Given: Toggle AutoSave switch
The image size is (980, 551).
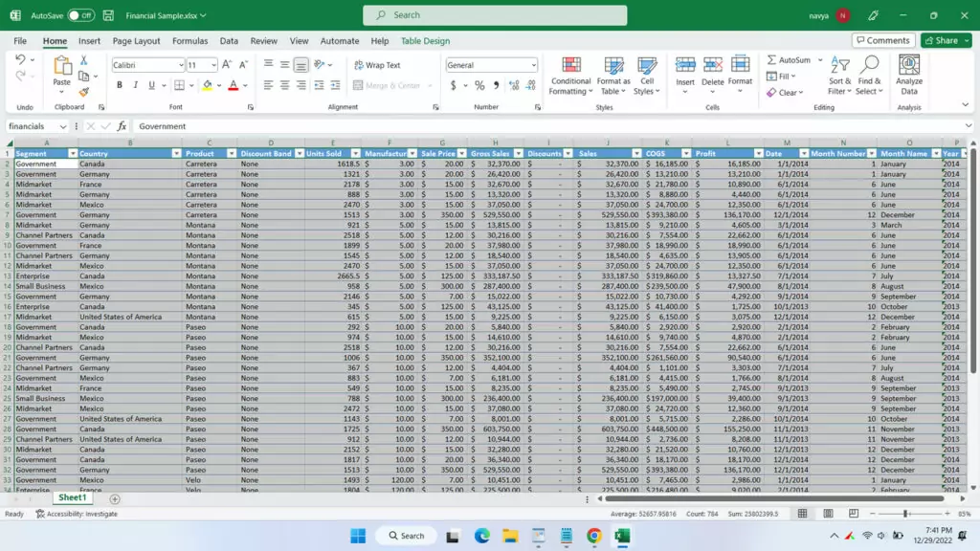Looking at the screenshot, I should pyautogui.click(x=80, y=15).
